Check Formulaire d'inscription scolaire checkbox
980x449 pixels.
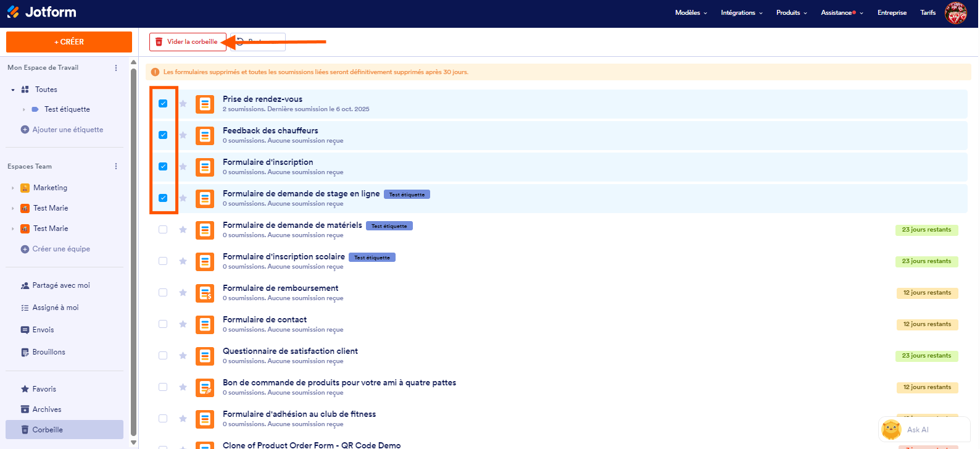coord(163,261)
